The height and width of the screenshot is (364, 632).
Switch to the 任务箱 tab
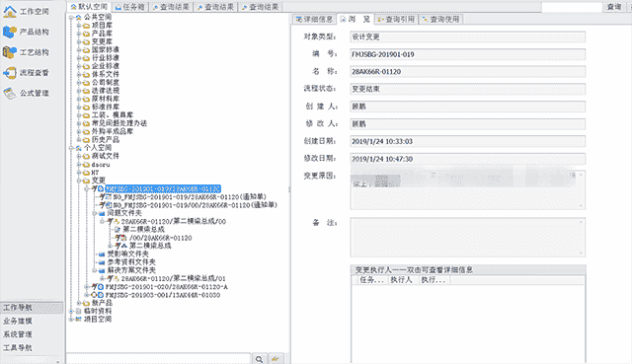point(129,7)
